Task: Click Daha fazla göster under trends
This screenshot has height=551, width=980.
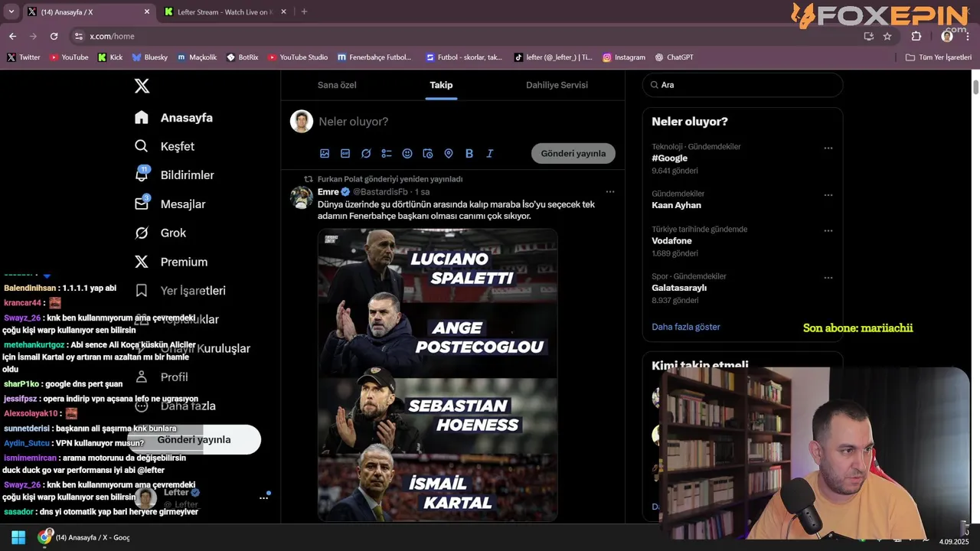Action: coord(686,327)
